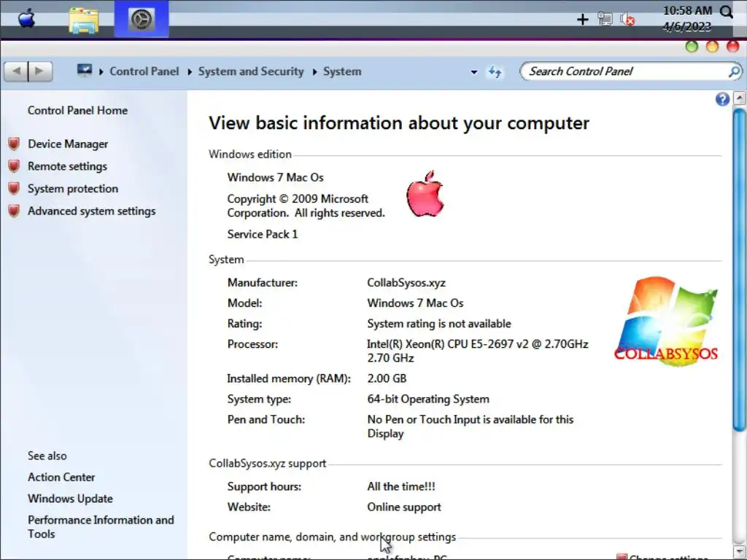Open Advanced system settings link
The width and height of the screenshot is (747, 560).
click(x=91, y=211)
